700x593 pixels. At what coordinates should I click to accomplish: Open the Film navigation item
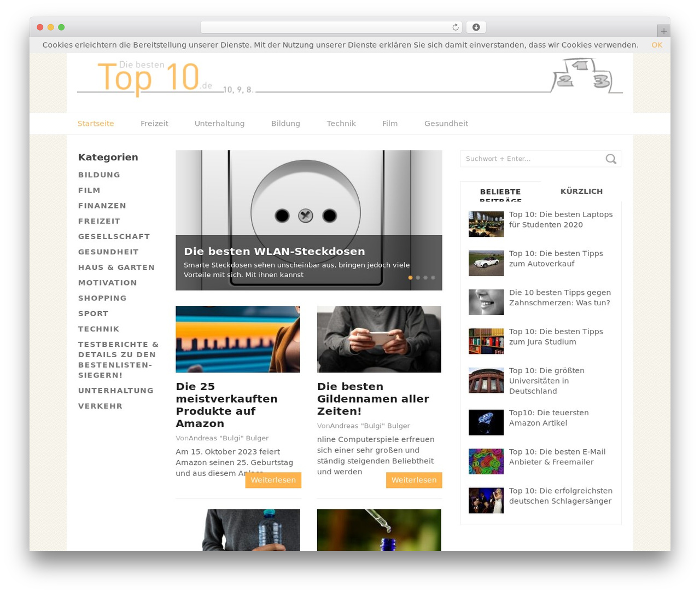tap(390, 124)
